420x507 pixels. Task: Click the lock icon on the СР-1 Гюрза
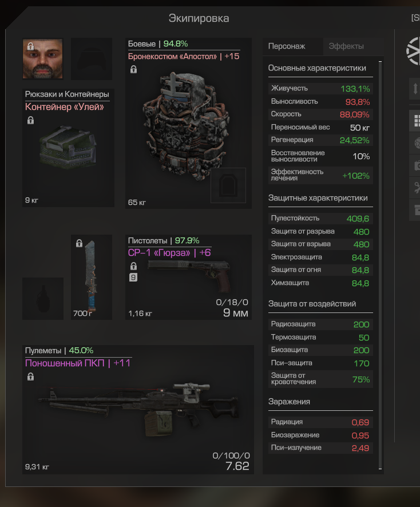click(x=133, y=266)
